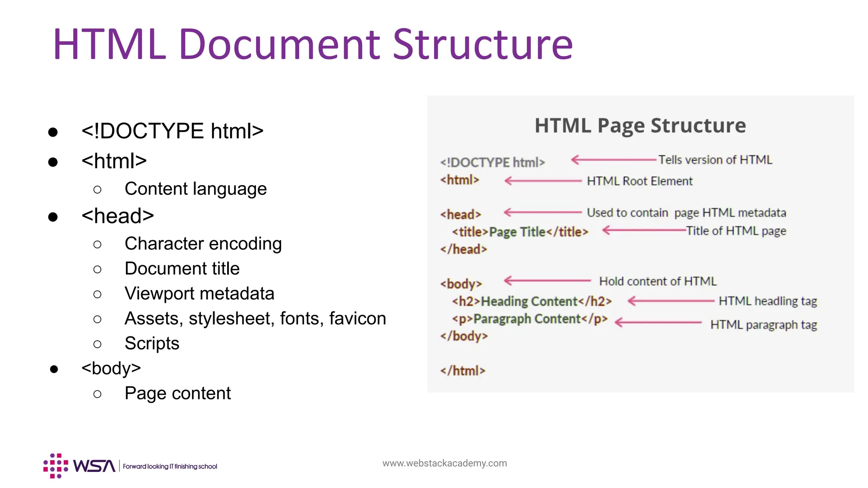Click 'Tells version of HTML' annotation
The width and height of the screenshot is (868, 488).
click(x=715, y=160)
